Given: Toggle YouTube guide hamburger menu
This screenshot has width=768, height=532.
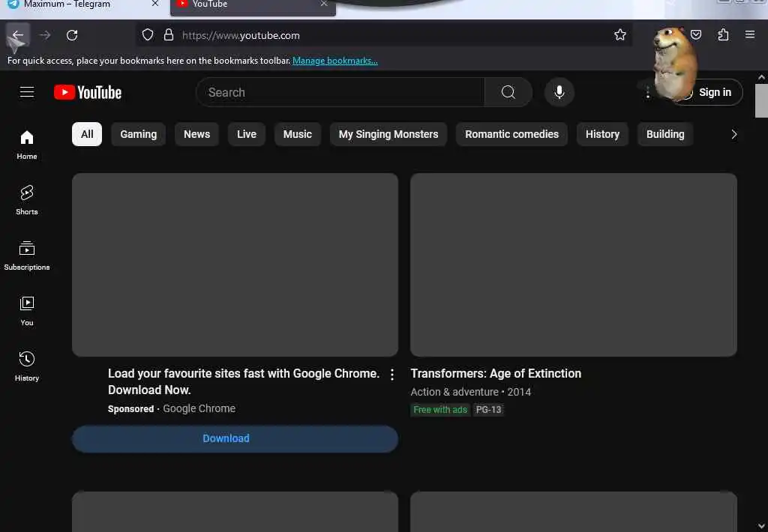Looking at the screenshot, I should pos(27,92).
